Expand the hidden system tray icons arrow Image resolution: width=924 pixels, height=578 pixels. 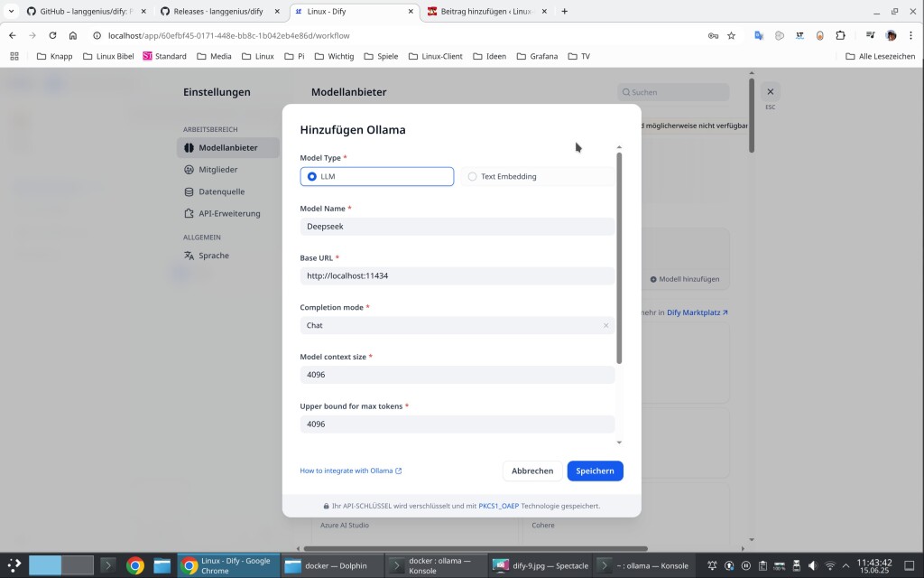click(845, 565)
